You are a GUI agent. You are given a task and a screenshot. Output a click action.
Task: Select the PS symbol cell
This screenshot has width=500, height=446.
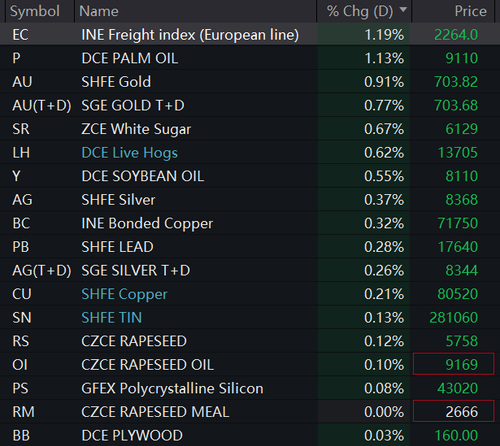click(x=20, y=389)
